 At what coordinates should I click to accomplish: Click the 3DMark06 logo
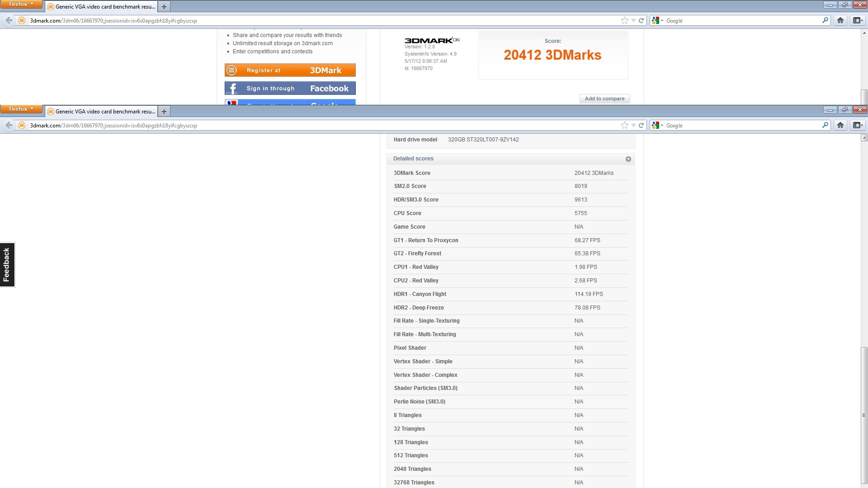[432, 40]
